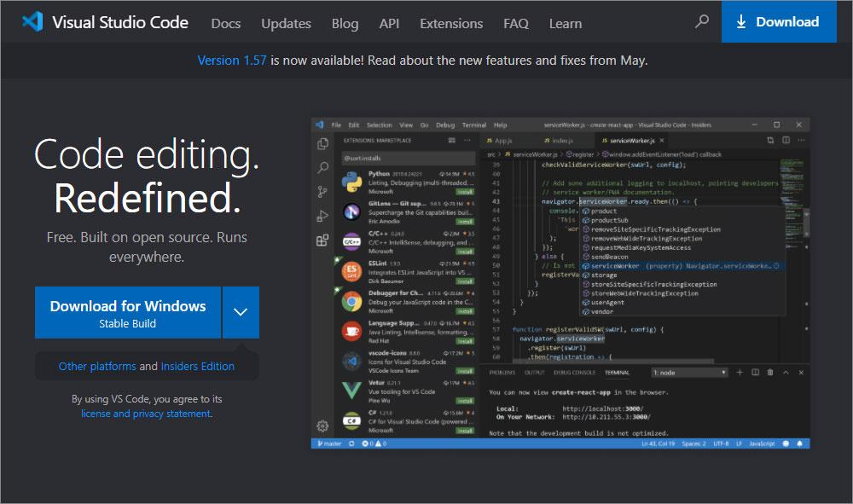Click Install button for Python extension

coord(465,191)
